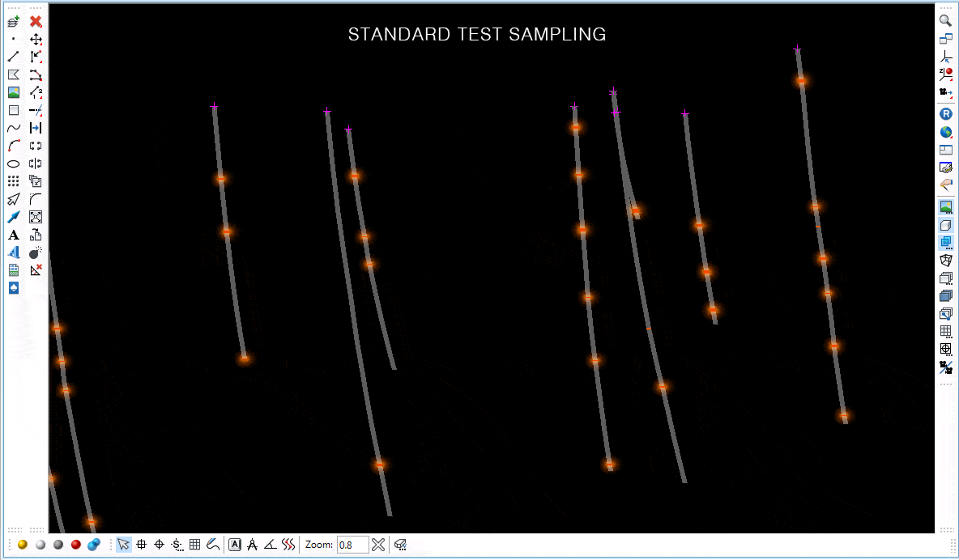Select the ellipse drawing tool
Viewport: 959px width, 560px height.
(x=14, y=163)
